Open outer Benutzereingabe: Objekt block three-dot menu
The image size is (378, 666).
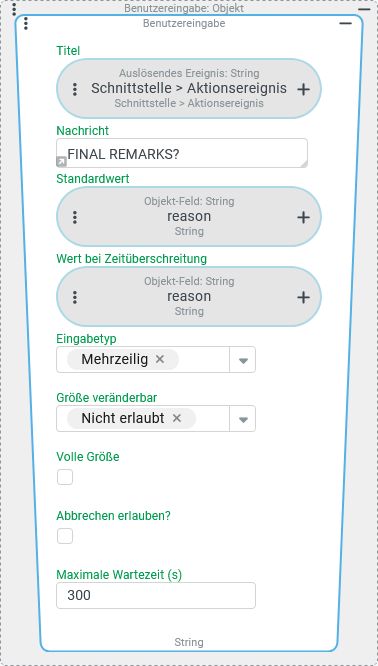click(x=14, y=8)
